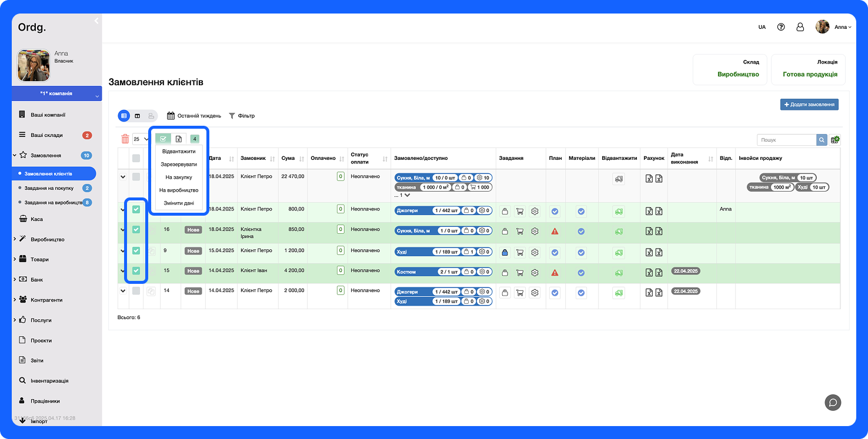Open the table column settings icon
The image size is (868, 439).
pyautogui.click(x=835, y=140)
